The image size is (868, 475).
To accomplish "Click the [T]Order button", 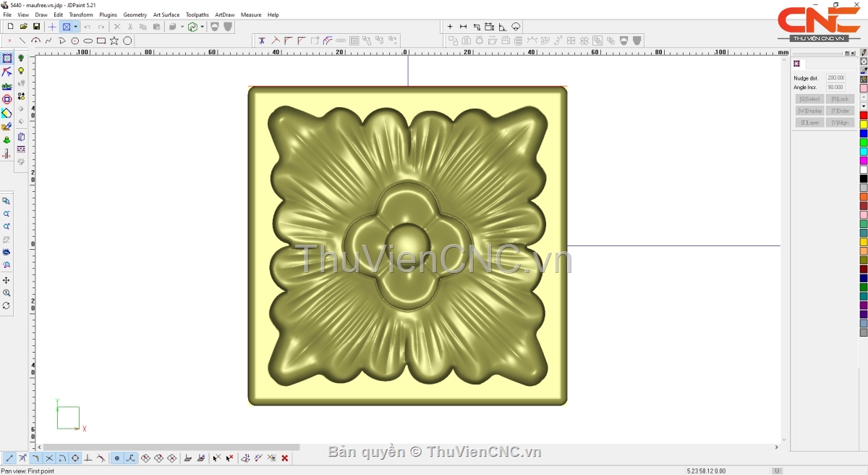I will 840,111.
